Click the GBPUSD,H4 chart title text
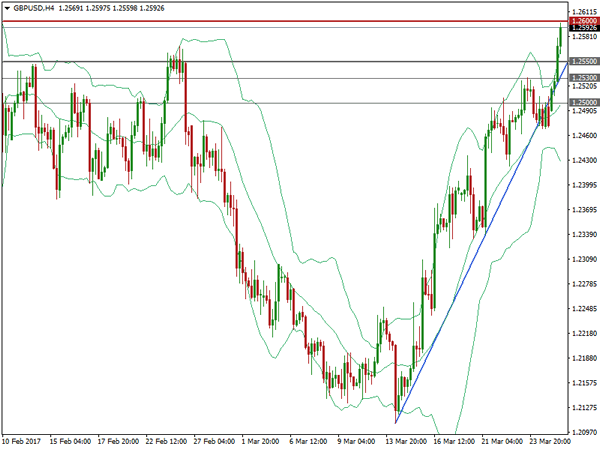The image size is (600, 450). click(x=34, y=8)
